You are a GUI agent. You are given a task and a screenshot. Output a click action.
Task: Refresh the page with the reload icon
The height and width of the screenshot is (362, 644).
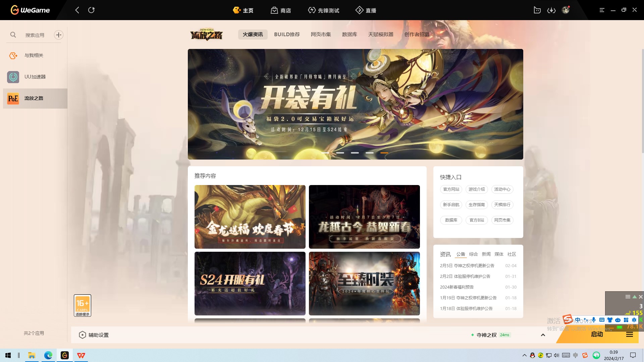[x=91, y=10]
